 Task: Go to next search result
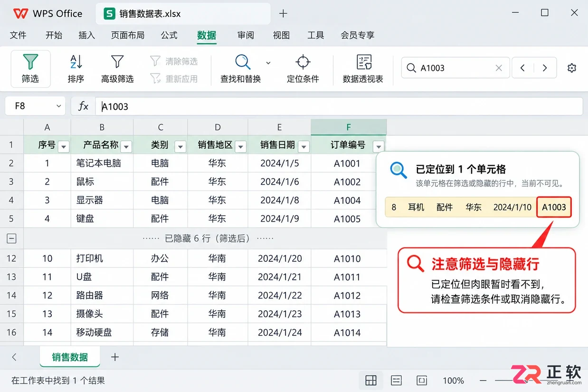point(545,68)
